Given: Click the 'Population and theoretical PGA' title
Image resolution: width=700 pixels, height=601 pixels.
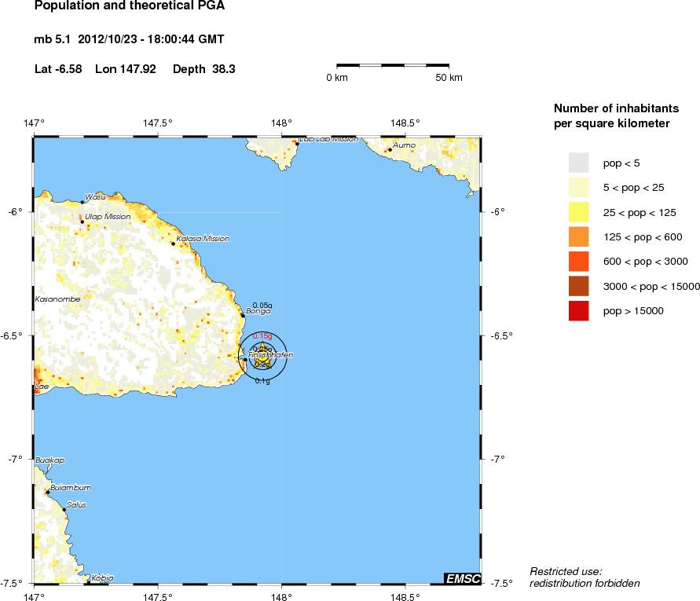Looking at the screenshot, I should [x=130, y=5].
